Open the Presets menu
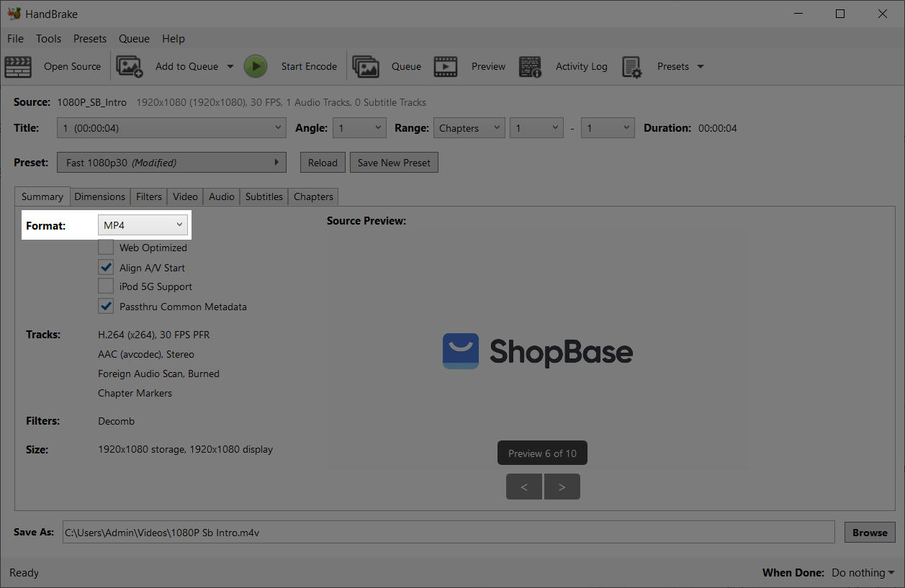This screenshot has width=905, height=588. pos(90,39)
